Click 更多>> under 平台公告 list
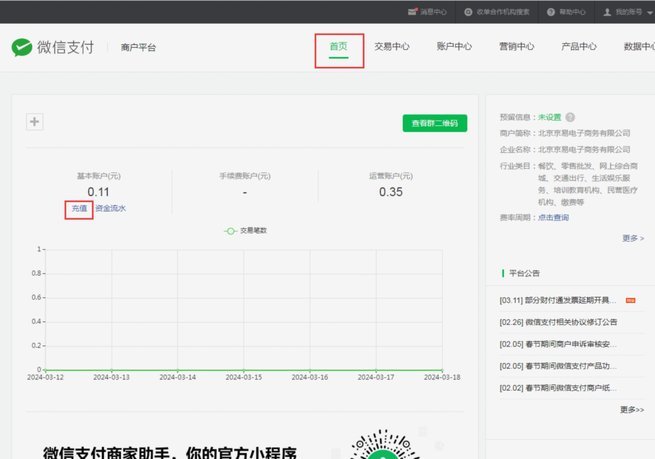 point(632,410)
